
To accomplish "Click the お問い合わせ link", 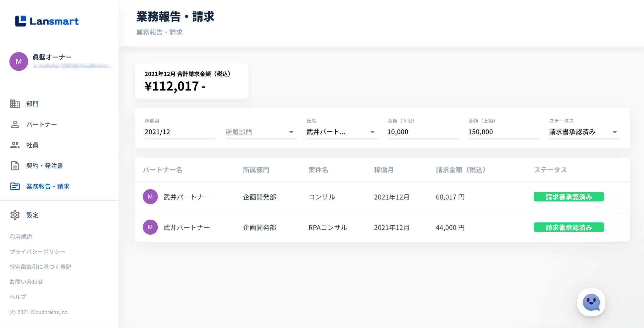I will [x=26, y=282].
